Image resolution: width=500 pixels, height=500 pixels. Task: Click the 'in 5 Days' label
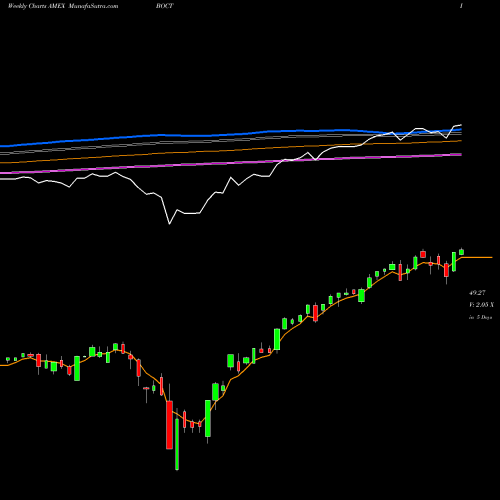coord(480,317)
